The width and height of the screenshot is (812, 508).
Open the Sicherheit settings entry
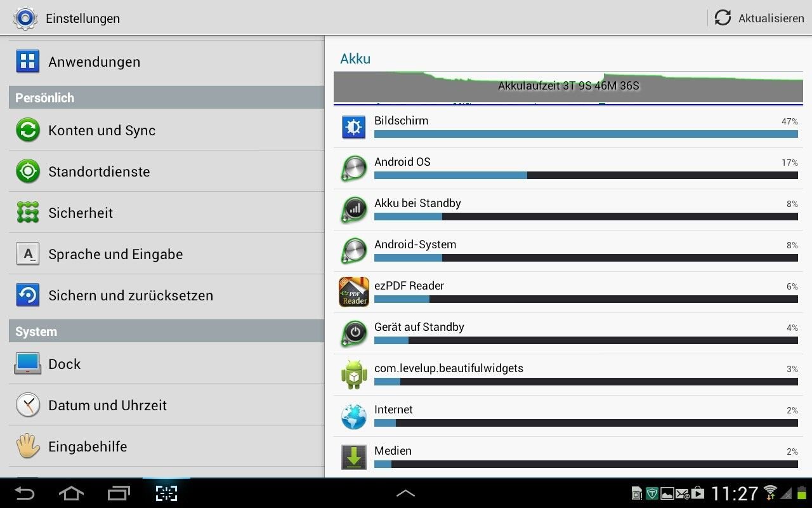click(x=166, y=213)
